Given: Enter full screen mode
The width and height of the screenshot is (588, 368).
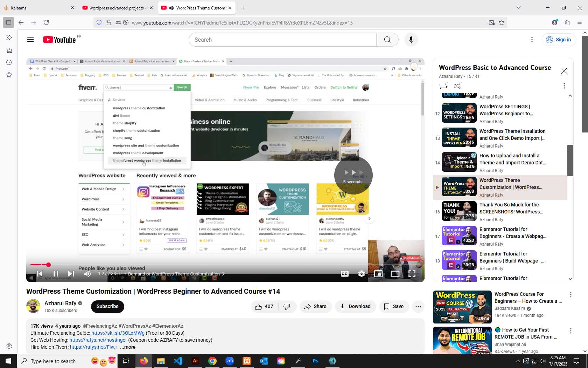Looking at the screenshot, I should coord(412,274).
